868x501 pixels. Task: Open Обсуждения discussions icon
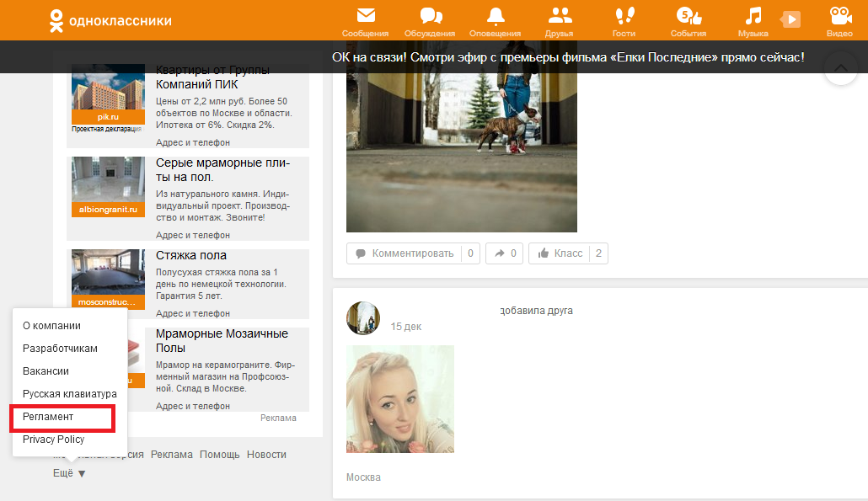click(431, 17)
